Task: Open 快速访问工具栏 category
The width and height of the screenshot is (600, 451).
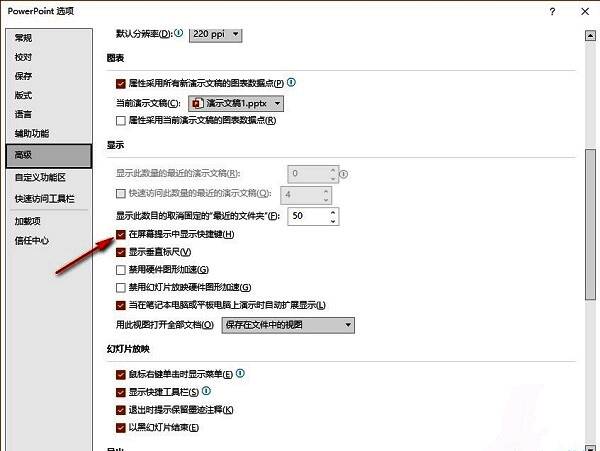Action: point(49,199)
